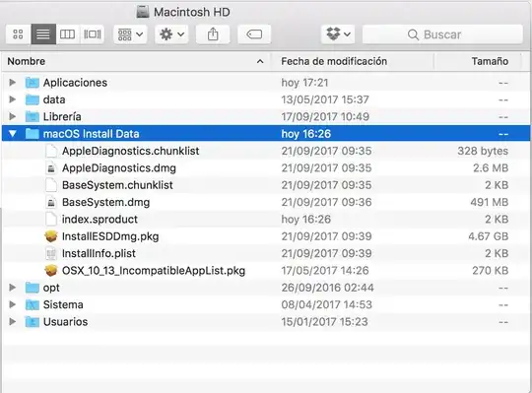532x393 pixels.
Task: Select InstallInfo.plist file icon
Action: pos(51,254)
